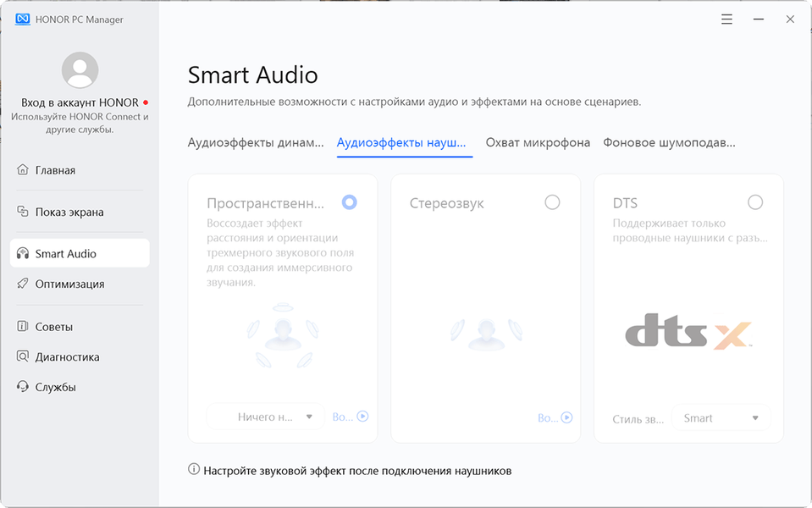Click the Главная home icon

point(22,169)
